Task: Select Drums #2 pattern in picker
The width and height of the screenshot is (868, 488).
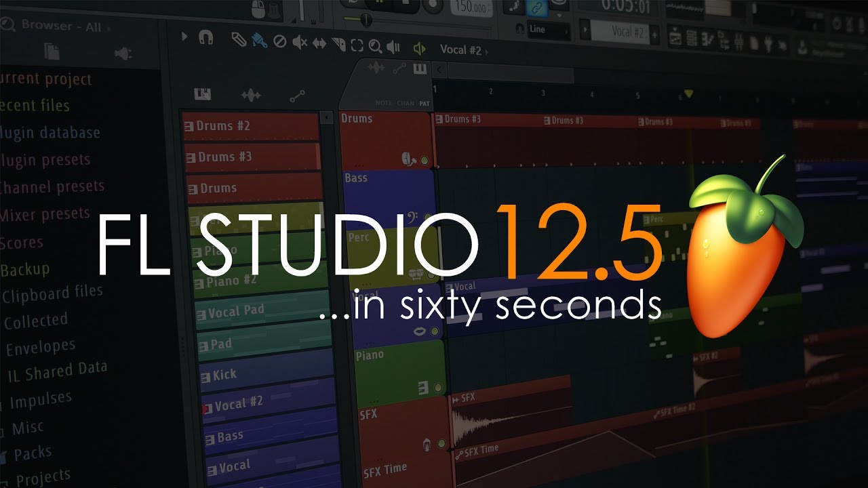Action: (x=251, y=126)
